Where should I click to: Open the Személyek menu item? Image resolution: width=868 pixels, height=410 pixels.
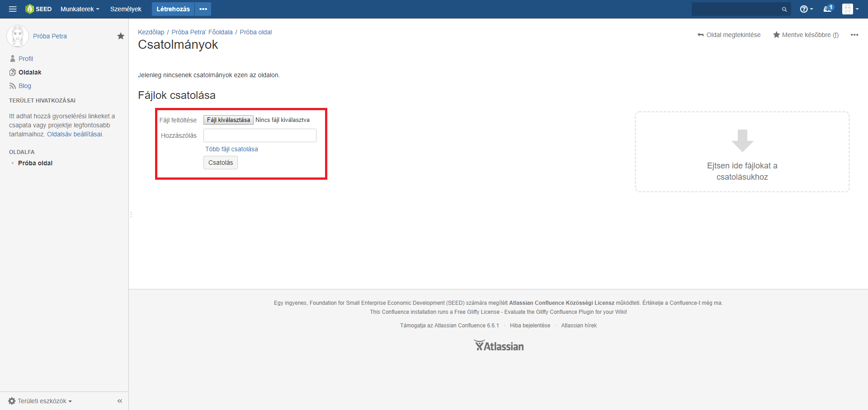126,9
